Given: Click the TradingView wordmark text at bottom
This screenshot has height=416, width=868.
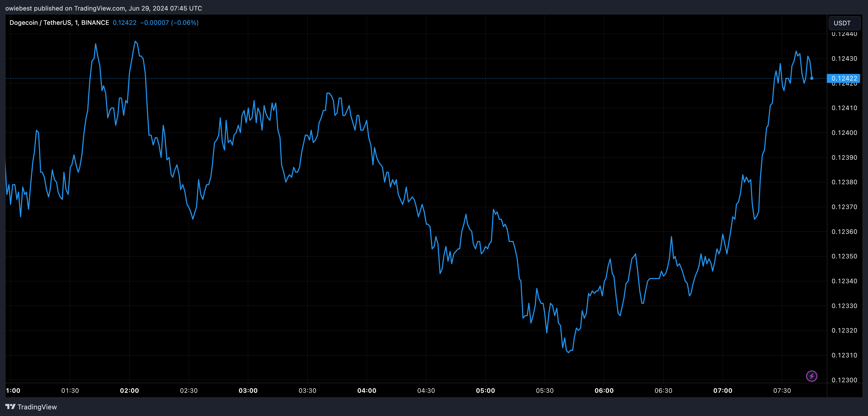Looking at the screenshot, I should [x=37, y=407].
